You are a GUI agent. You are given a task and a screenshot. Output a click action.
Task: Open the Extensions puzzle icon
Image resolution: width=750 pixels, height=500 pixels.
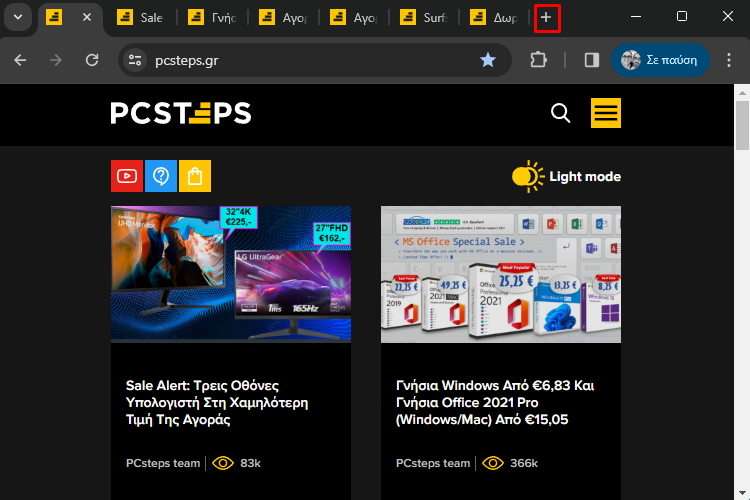(x=538, y=60)
